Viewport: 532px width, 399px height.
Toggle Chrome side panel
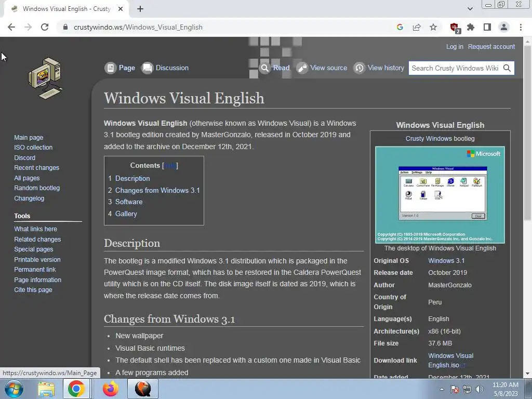click(x=487, y=27)
